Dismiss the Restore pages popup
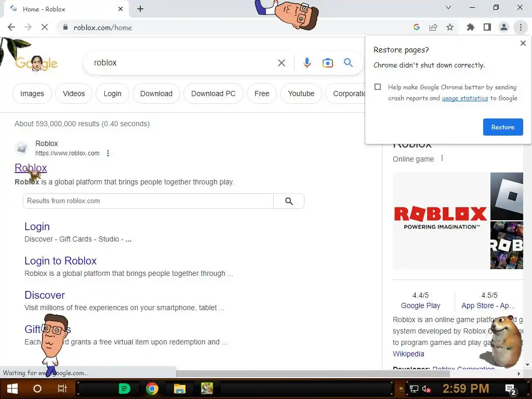Viewport: 532px width, 399px height. 523,43
